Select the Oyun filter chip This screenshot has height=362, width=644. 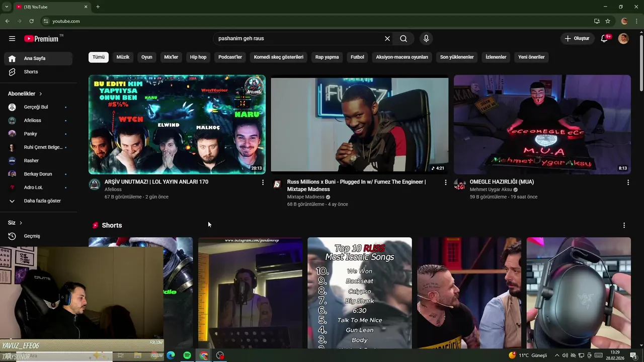click(147, 57)
